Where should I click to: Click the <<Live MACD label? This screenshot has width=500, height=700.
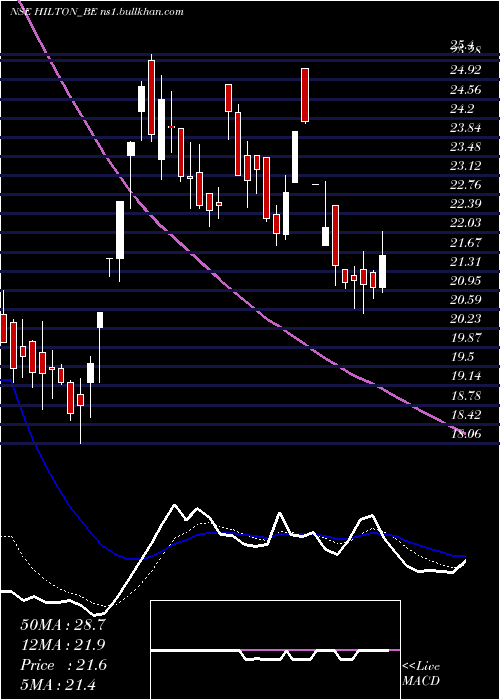[x=421, y=674]
